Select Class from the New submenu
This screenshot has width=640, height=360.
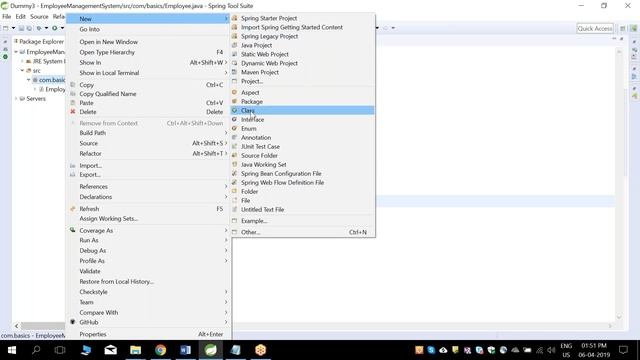302,110
